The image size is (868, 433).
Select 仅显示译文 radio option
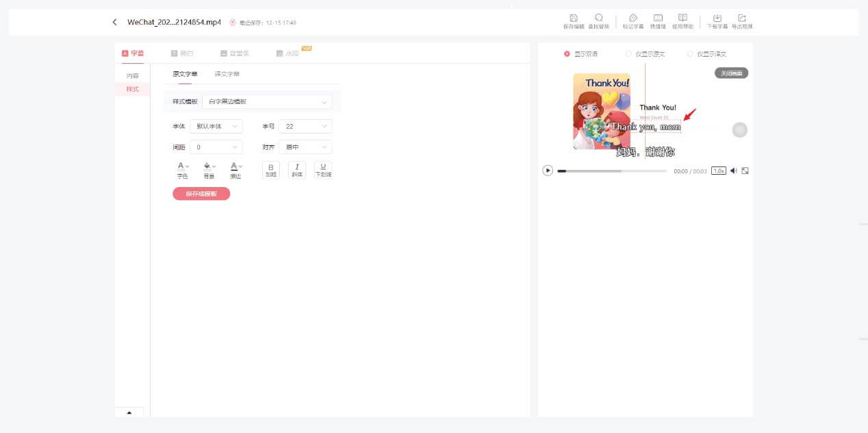pyautogui.click(x=690, y=53)
